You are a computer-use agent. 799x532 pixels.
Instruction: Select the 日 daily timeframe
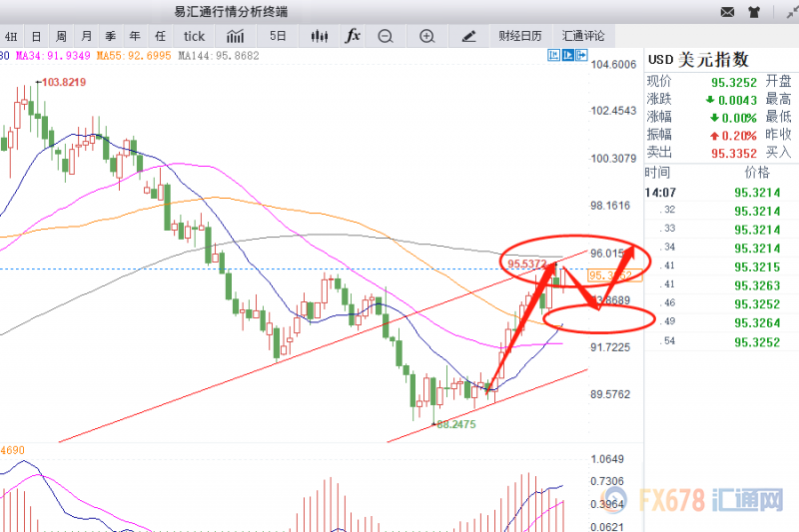(35, 36)
